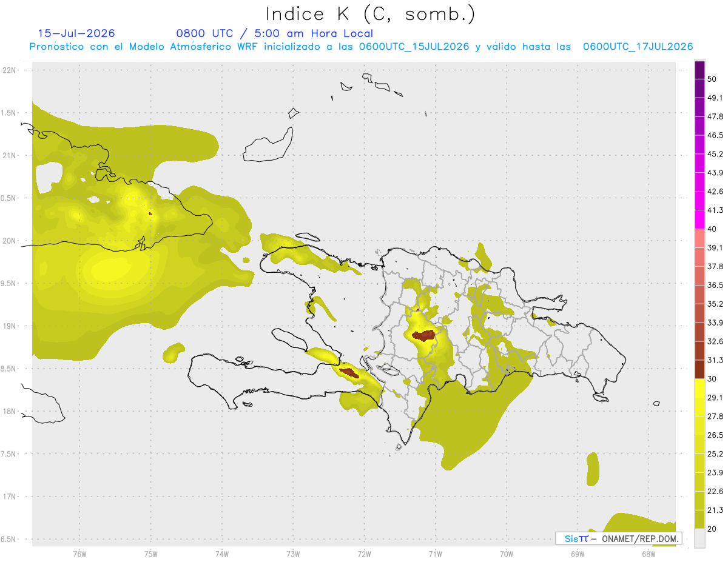
Task: Click colorbar label "30"
Action: [x=712, y=379]
